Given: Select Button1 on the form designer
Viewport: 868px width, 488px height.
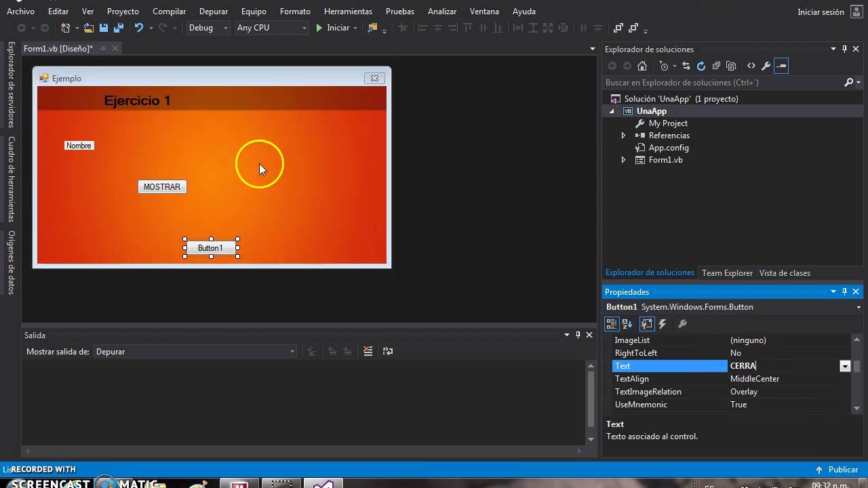Looking at the screenshot, I should (x=211, y=248).
